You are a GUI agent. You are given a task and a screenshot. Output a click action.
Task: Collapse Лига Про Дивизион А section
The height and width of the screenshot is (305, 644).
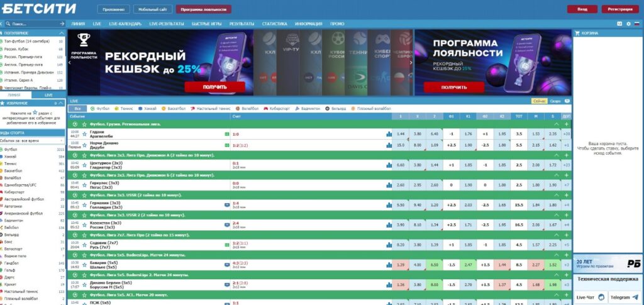(x=557, y=155)
